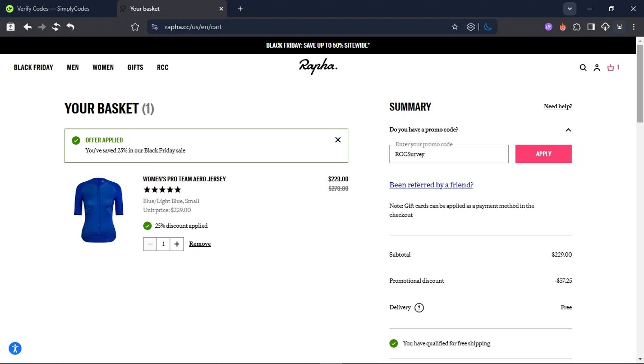This screenshot has height=364, width=644.
Task: Click '25% discount applied' text
Action: pyautogui.click(x=181, y=226)
